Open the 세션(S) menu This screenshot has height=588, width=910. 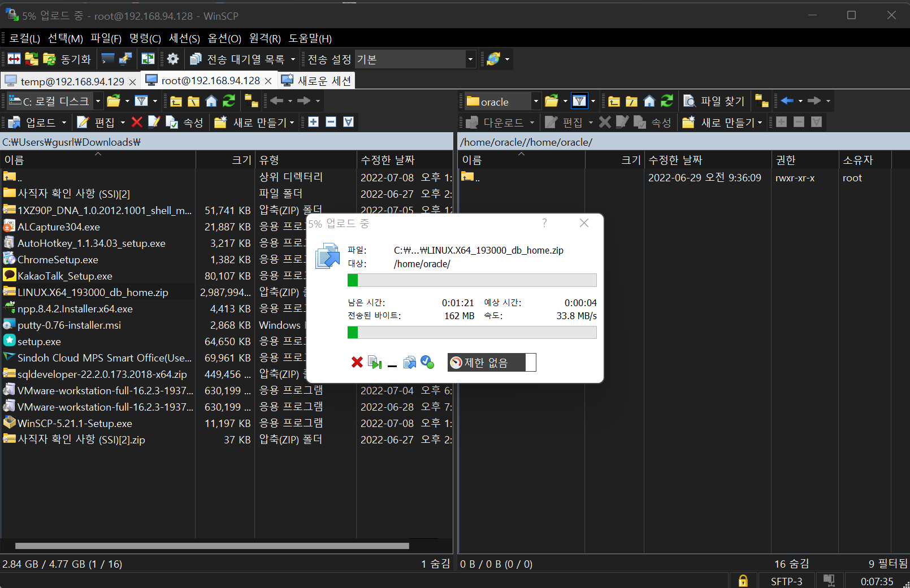[185, 38]
